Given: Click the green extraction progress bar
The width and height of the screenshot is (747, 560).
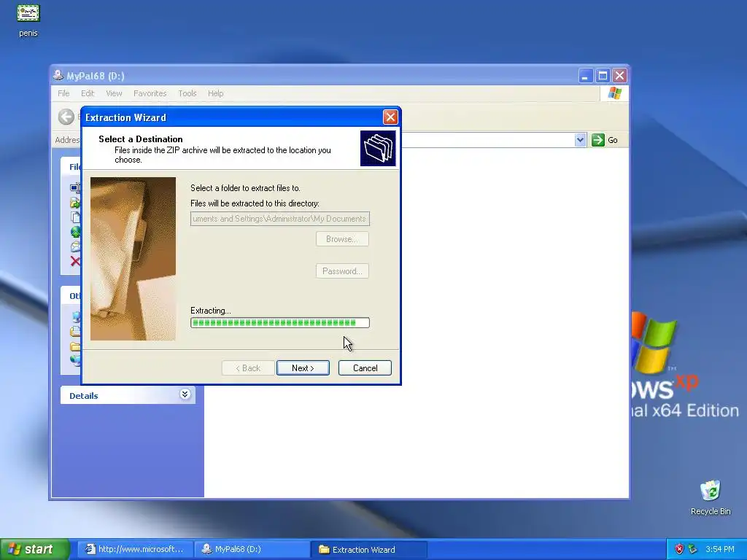Looking at the screenshot, I should pos(280,323).
